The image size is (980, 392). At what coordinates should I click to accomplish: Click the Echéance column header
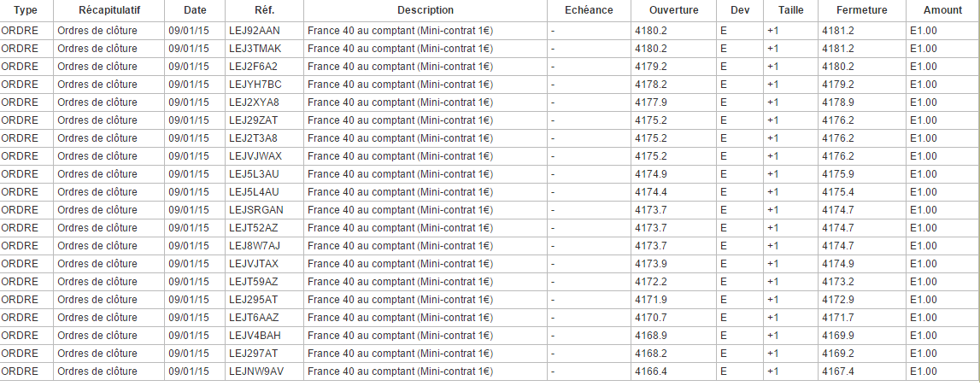pyautogui.click(x=589, y=10)
